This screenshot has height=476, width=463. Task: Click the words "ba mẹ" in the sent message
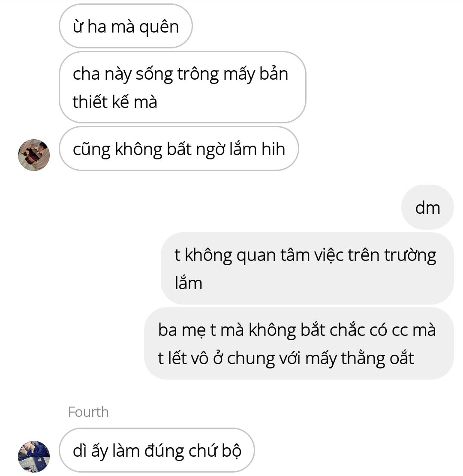coord(182,330)
